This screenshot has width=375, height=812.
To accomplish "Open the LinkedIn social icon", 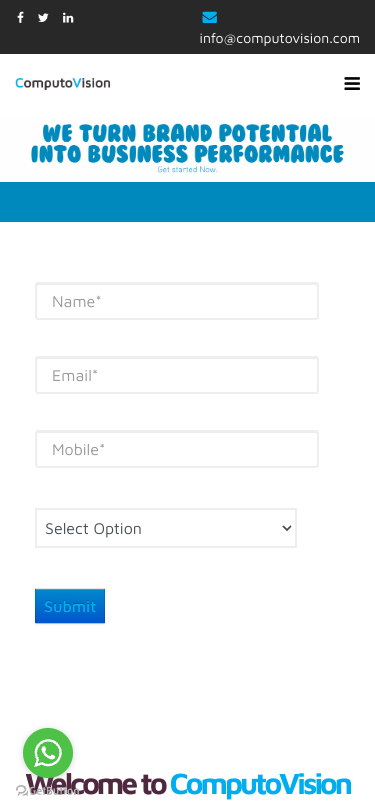I will [68, 18].
